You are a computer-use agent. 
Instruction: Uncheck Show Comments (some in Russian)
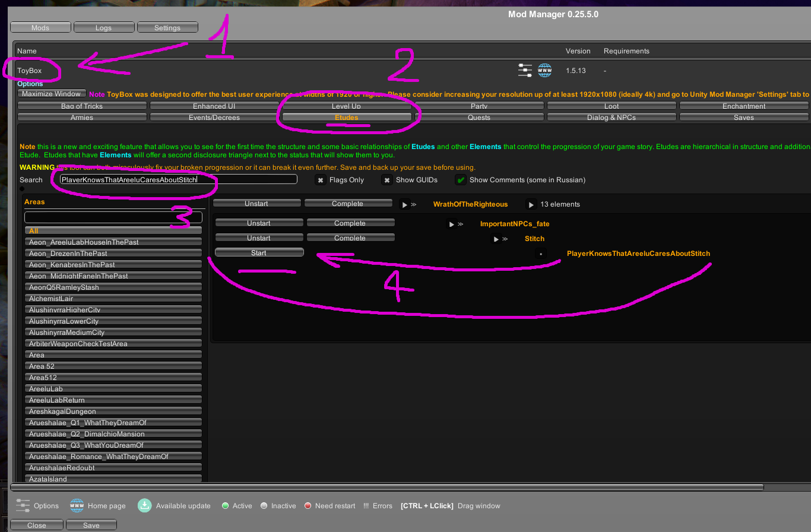click(x=460, y=180)
